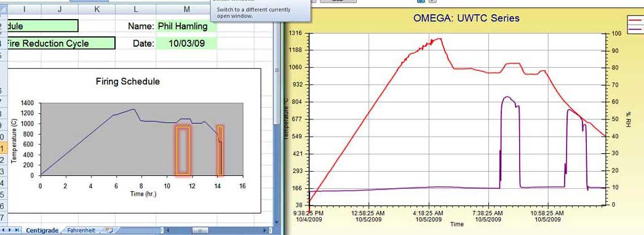Click the '10:58:25 AM' time axis label

click(x=548, y=213)
